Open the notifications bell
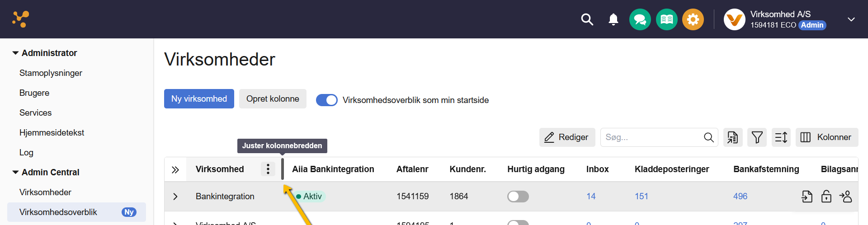Viewport: 868px width, 225px height. (x=613, y=19)
